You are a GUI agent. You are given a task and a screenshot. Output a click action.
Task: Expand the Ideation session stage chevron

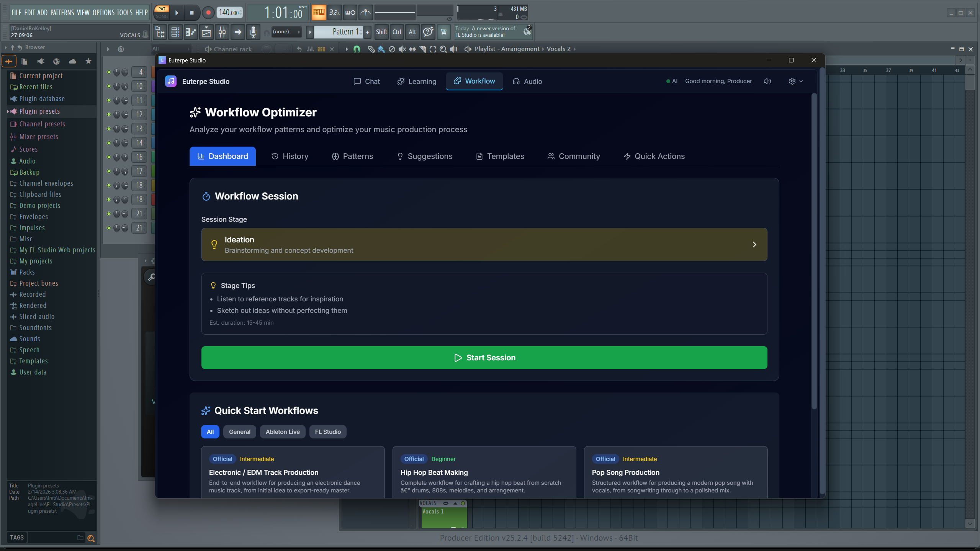point(754,244)
